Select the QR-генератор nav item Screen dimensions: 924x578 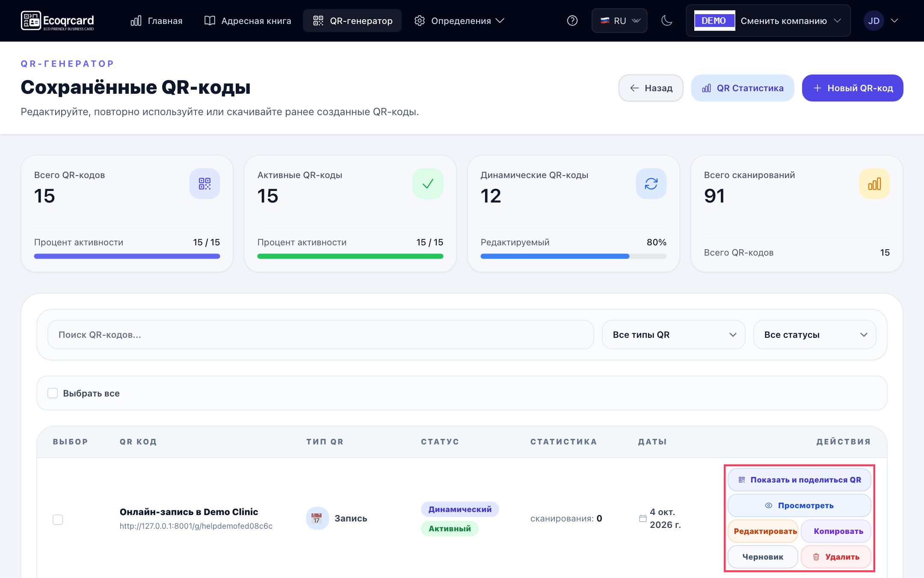[x=352, y=21]
